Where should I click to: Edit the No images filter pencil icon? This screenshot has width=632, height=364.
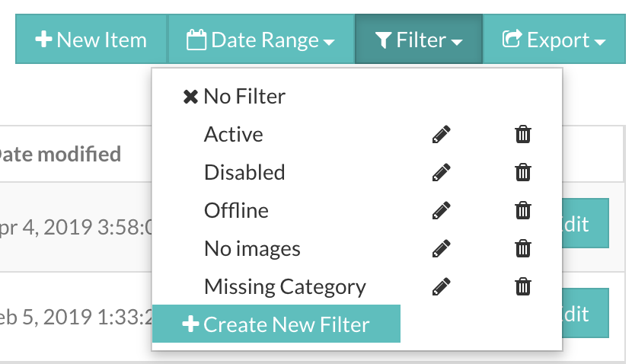442,249
